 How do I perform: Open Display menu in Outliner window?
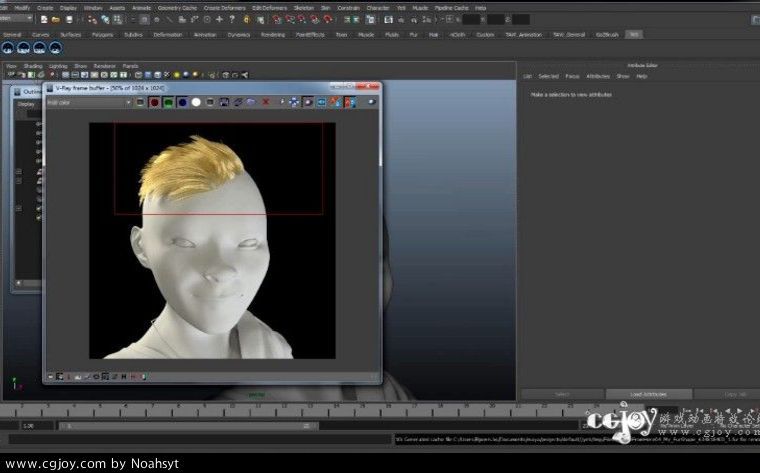pyautogui.click(x=26, y=104)
